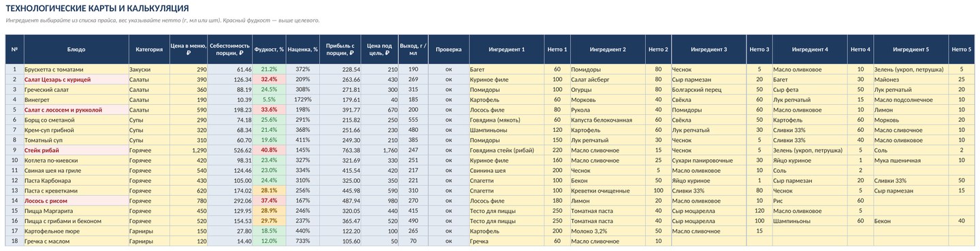Click the menu price cell '1,290'
980x251 pixels.
(x=189, y=150)
